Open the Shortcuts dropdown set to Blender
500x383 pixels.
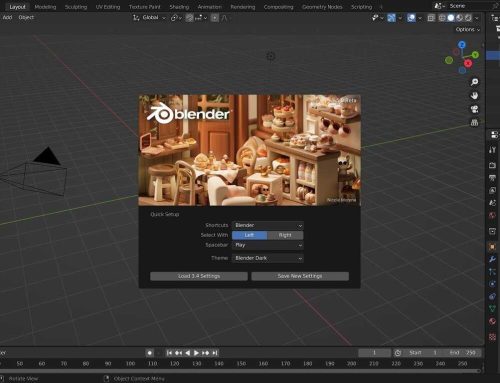click(x=268, y=225)
